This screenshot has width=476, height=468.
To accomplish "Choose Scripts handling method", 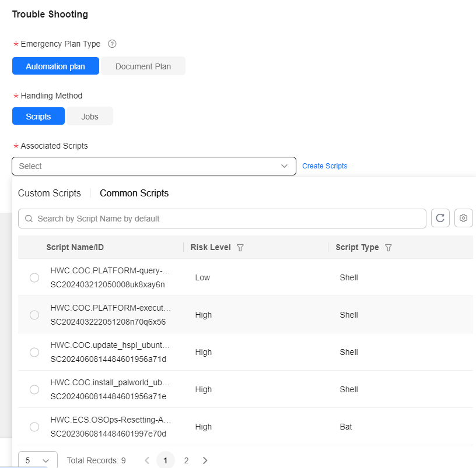I will point(38,116).
